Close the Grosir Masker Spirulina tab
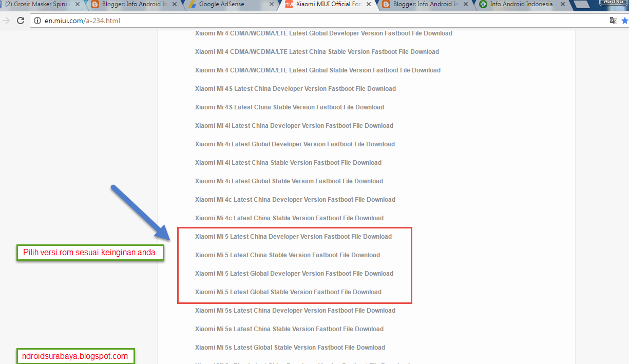 (x=77, y=5)
